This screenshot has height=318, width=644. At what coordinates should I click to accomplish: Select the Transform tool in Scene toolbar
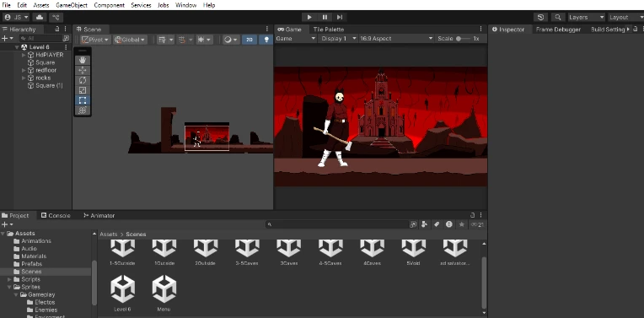tap(83, 110)
